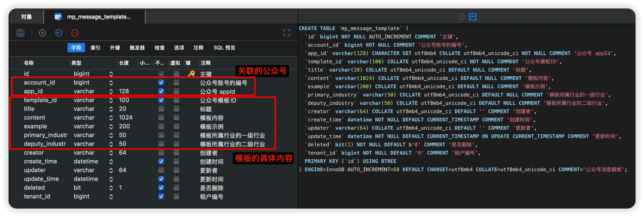Open the 对象 window tab
Image resolution: width=644 pixels, height=217 pixels.
[27, 17]
